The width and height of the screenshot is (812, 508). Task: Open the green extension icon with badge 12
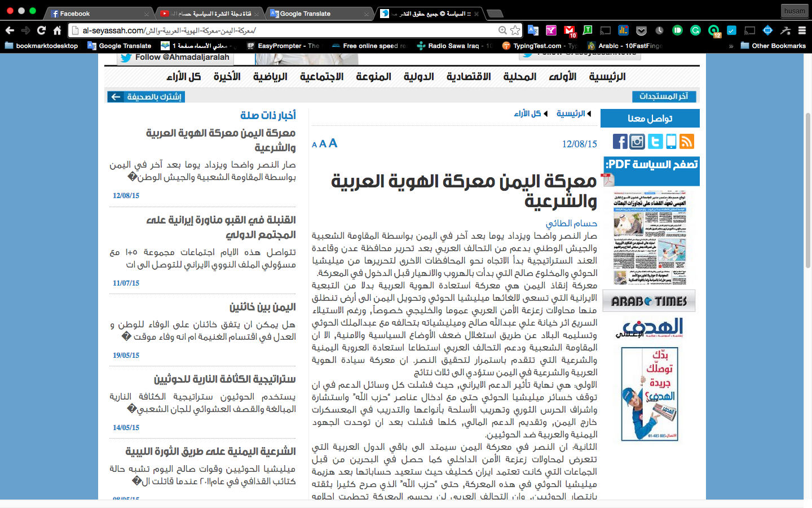coord(714,31)
